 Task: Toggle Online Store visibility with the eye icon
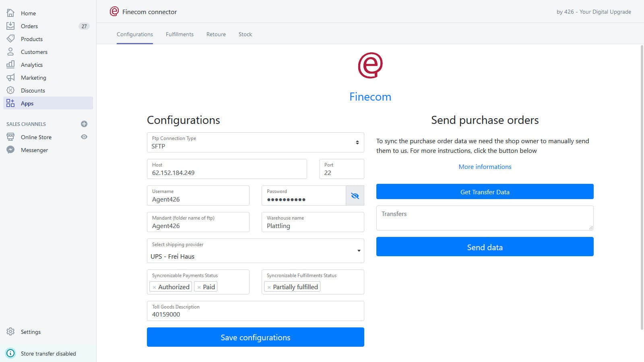(84, 137)
